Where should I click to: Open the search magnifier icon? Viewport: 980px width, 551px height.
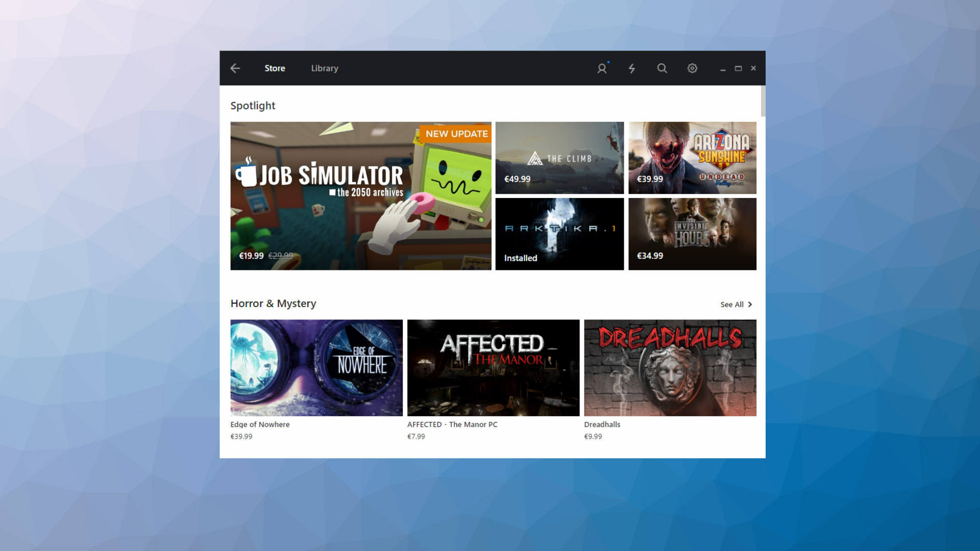tap(662, 68)
